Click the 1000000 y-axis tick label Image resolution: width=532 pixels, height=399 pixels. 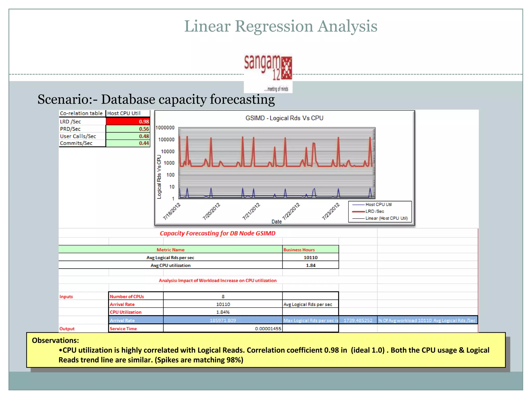click(x=165, y=128)
